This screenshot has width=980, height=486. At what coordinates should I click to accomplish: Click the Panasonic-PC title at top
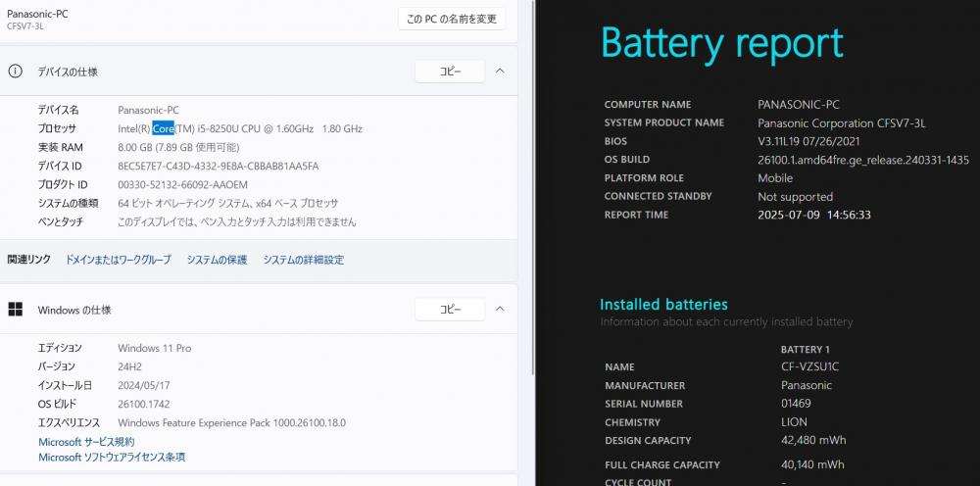[x=37, y=14]
